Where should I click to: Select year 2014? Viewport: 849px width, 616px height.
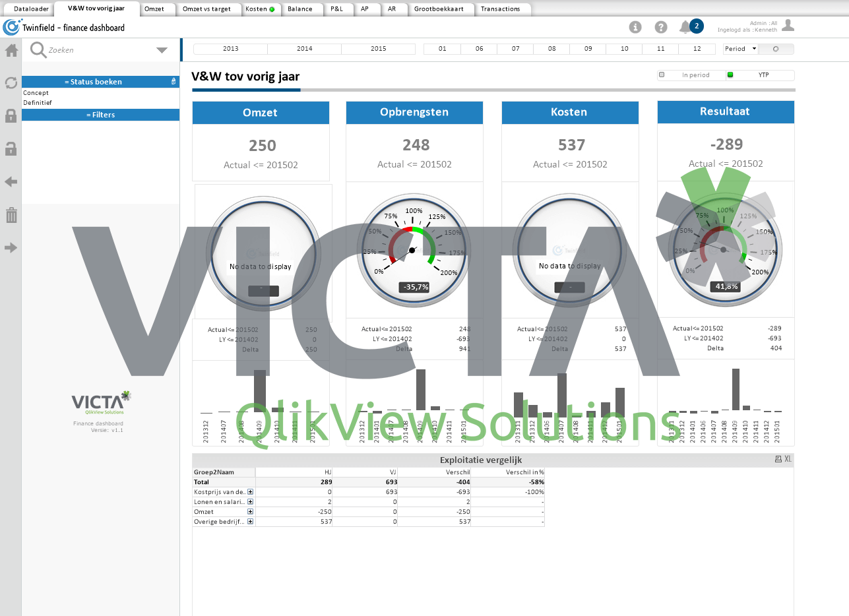(x=304, y=49)
